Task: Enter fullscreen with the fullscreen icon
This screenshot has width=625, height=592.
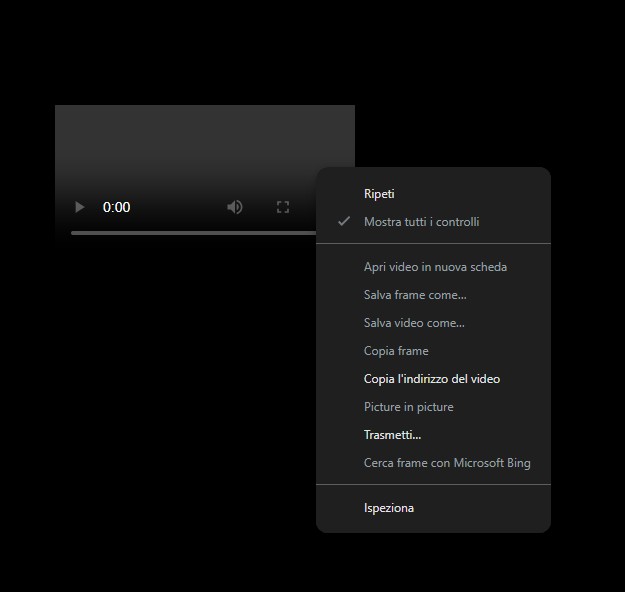Action: point(283,207)
